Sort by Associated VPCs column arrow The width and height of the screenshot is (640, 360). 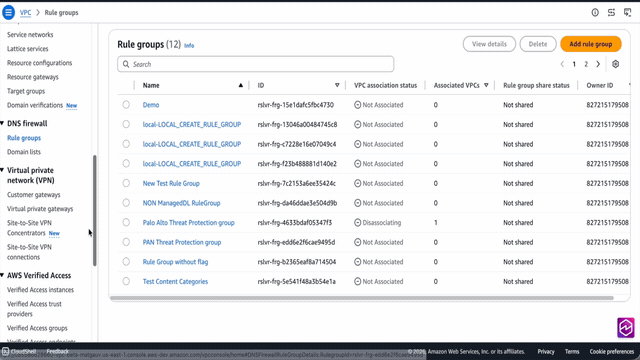(x=486, y=85)
